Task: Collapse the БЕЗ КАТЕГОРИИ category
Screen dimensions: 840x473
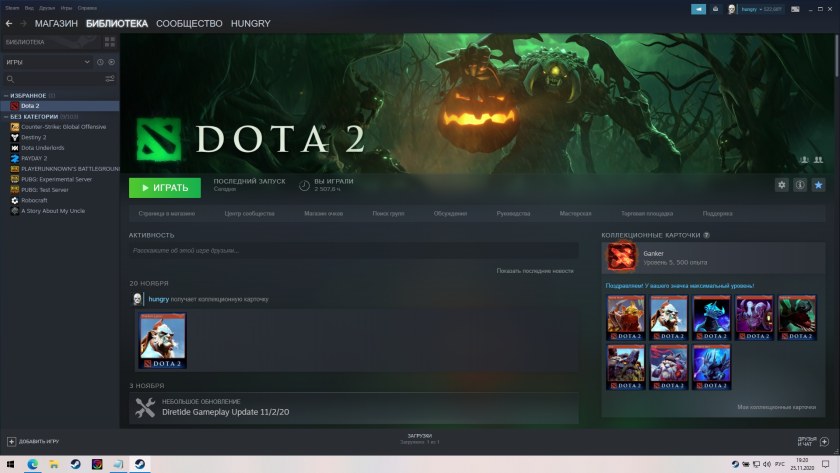Action: coord(6,116)
